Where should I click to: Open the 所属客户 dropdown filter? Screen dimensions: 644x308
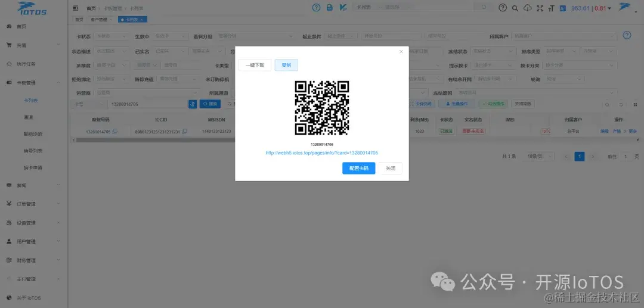coord(564,36)
